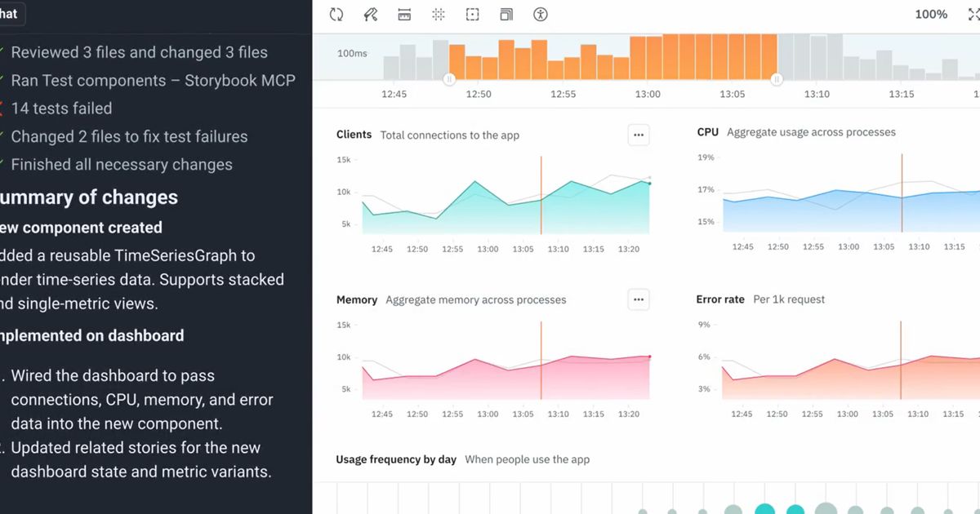This screenshot has width=980, height=514.
Task: Reset the 100% zoom level
Action: (x=931, y=15)
